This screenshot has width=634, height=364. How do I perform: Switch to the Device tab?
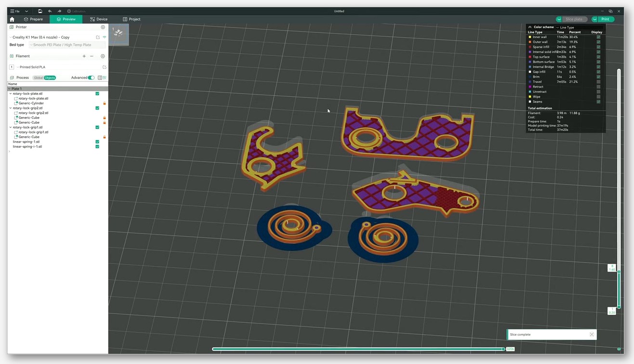(99, 19)
